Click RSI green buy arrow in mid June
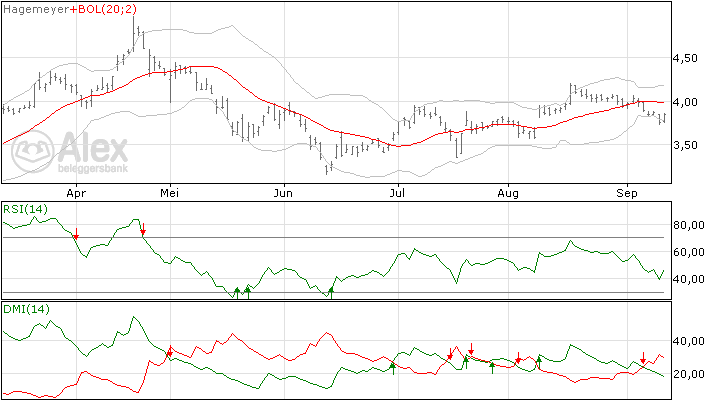 click(x=331, y=293)
